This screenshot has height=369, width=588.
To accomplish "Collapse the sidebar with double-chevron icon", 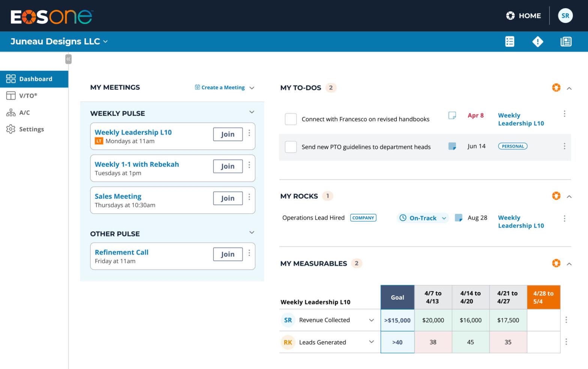I will coord(68,59).
